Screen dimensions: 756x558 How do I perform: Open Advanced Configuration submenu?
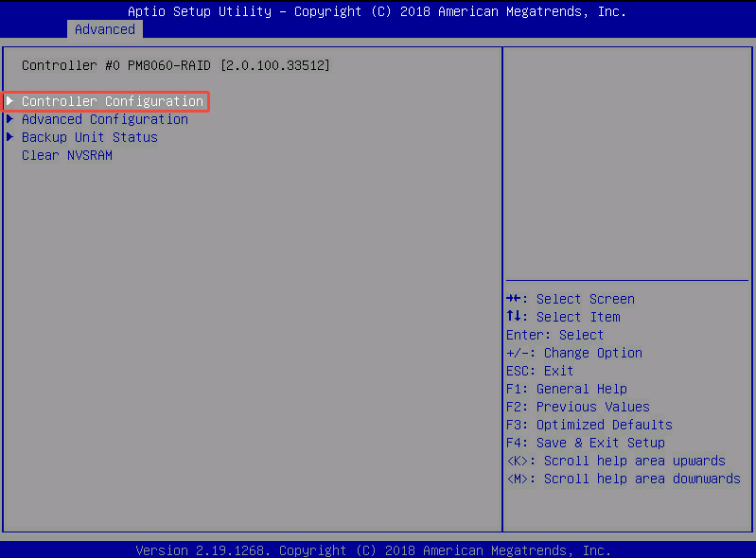coord(105,119)
